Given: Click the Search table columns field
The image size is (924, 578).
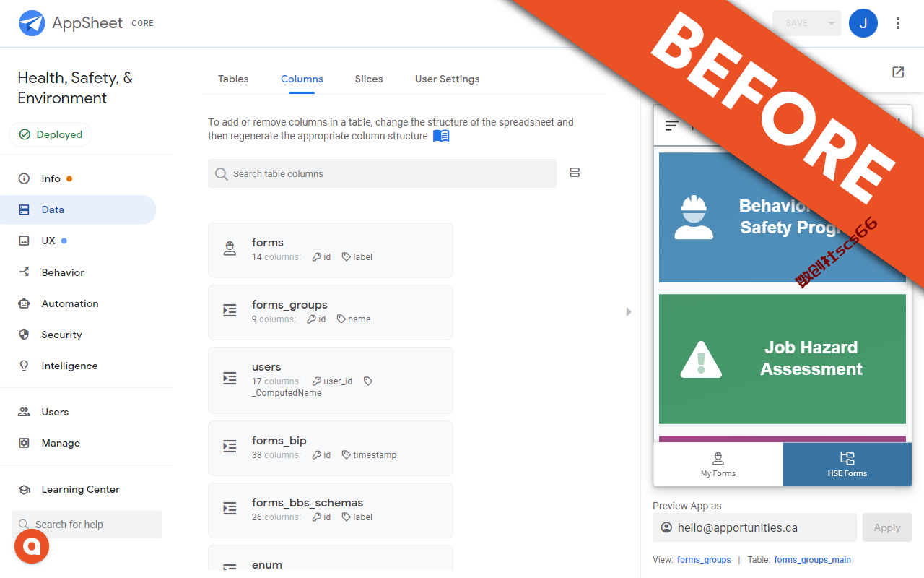Looking at the screenshot, I should [382, 173].
